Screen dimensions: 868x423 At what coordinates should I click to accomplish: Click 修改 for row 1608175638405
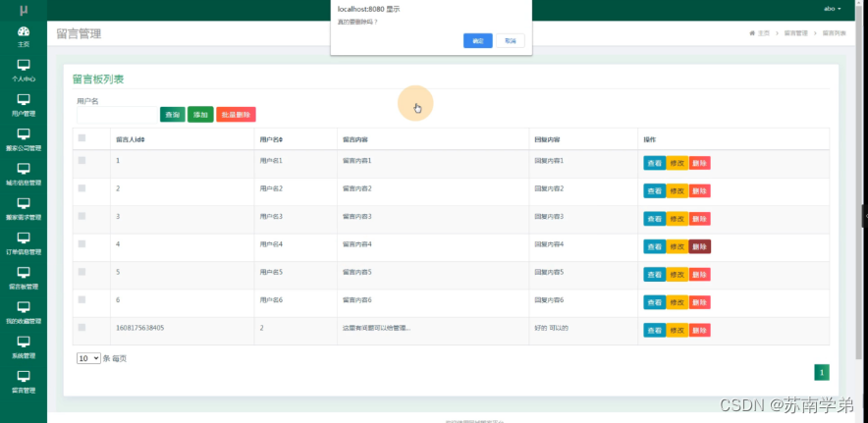[678, 330]
